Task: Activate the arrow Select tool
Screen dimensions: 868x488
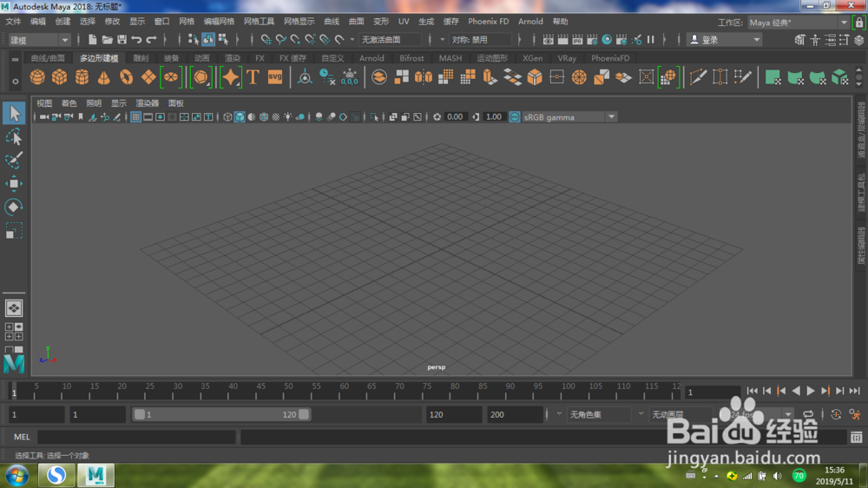Action: point(14,113)
